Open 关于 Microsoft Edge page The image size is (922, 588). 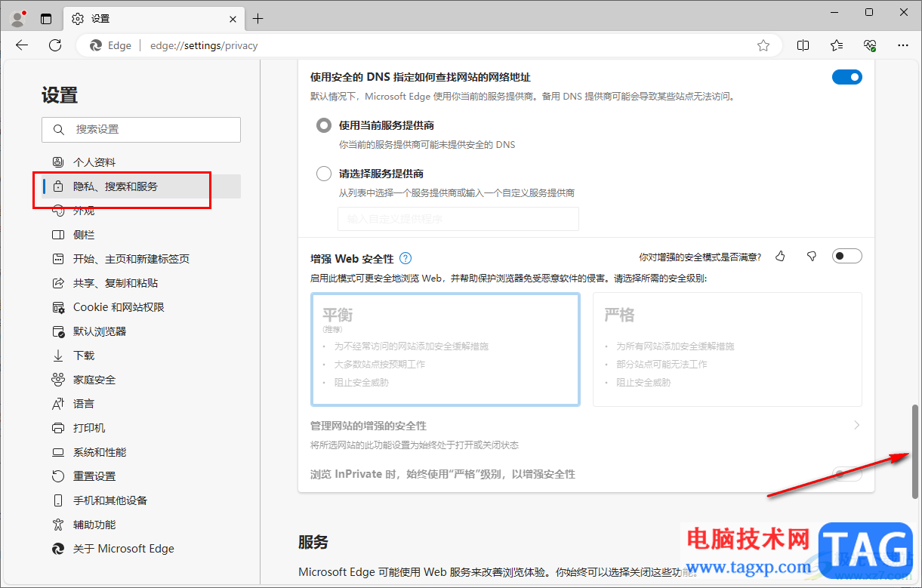coord(141,549)
